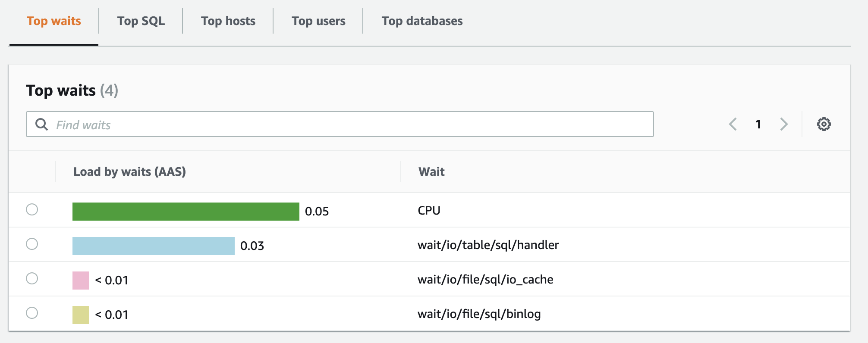Open the Top hosts tab

[x=228, y=21]
